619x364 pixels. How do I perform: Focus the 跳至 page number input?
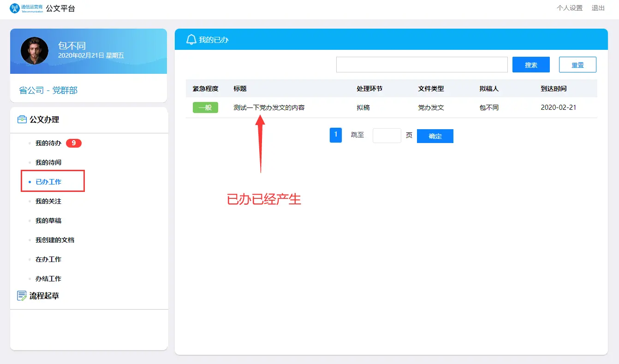pyautogui.click(x=387, y=136)
